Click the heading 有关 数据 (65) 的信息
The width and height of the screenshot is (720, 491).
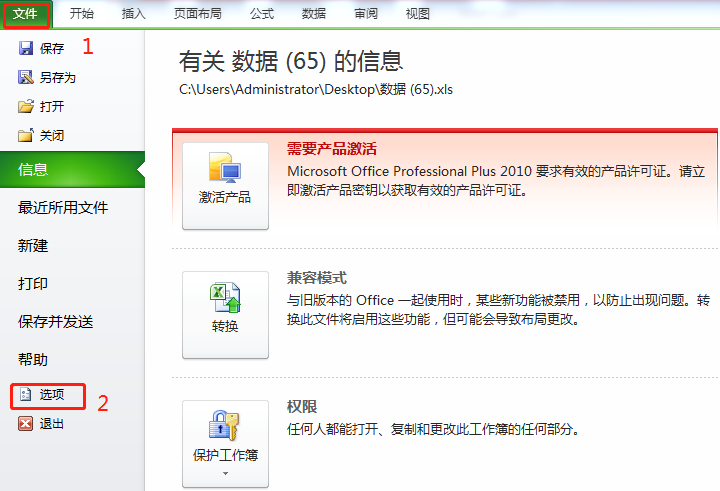point(291,61)
